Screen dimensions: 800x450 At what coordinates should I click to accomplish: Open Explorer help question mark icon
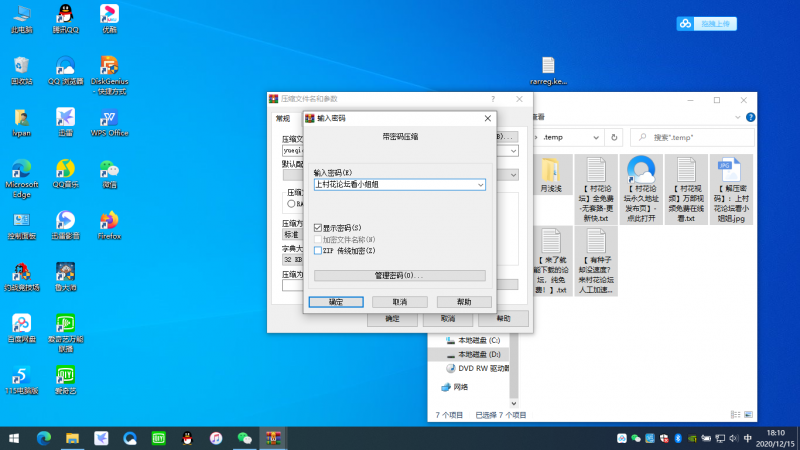point(751,117)
